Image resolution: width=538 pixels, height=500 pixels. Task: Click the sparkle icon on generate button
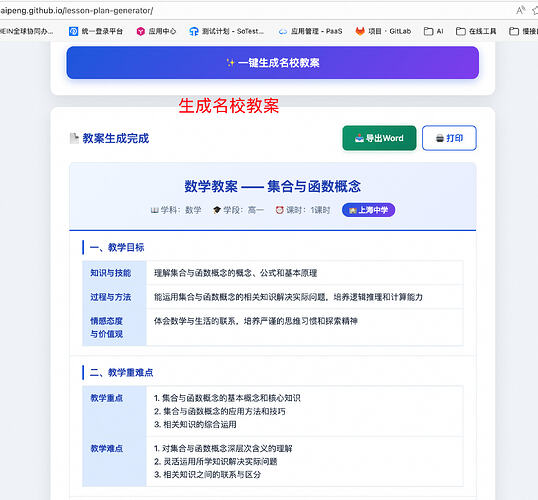pyautogui.click(x=231, y=63)
